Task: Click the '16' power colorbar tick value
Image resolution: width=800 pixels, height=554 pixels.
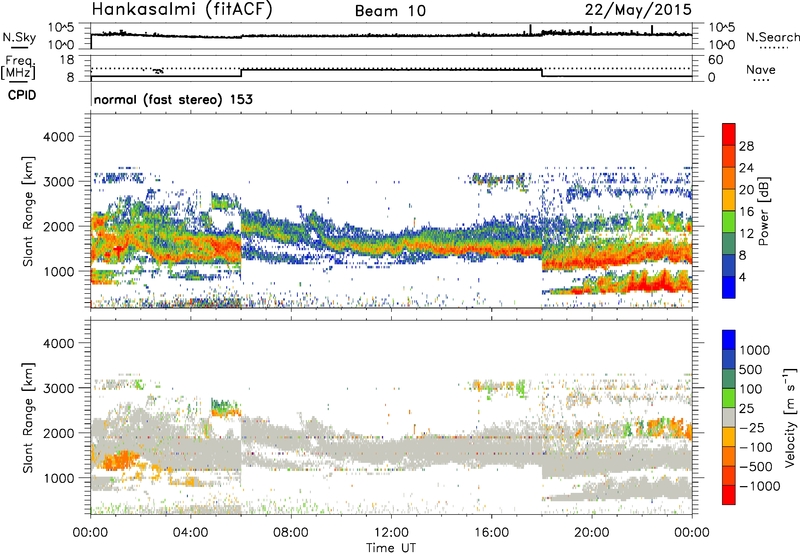Action: [x=746, y=212]
